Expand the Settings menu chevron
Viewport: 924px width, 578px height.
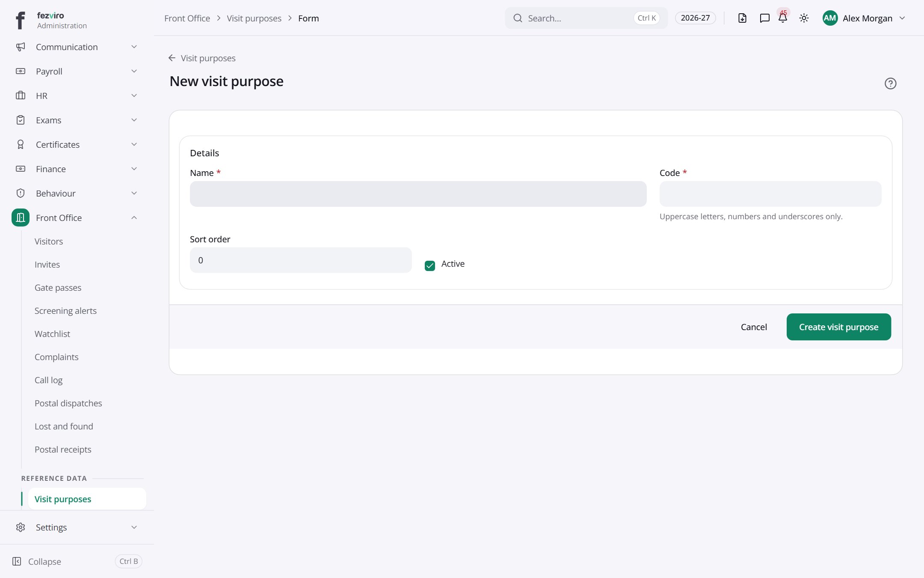coord(134,527)
